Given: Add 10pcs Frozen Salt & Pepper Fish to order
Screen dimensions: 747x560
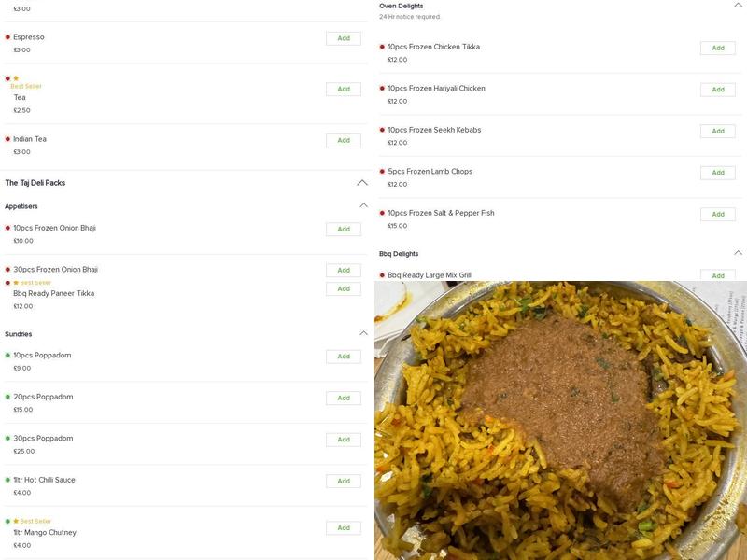Looking at the screenshot, I should tap(716, 214).
